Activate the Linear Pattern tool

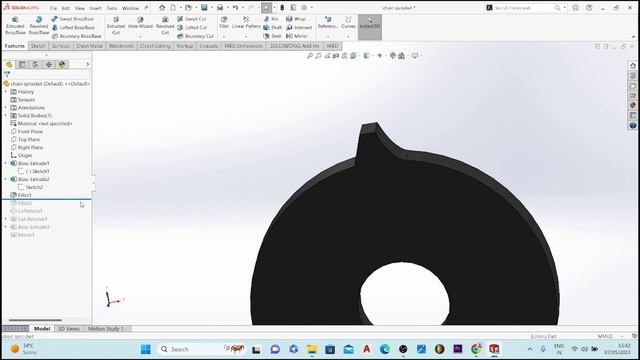(246, 22)
